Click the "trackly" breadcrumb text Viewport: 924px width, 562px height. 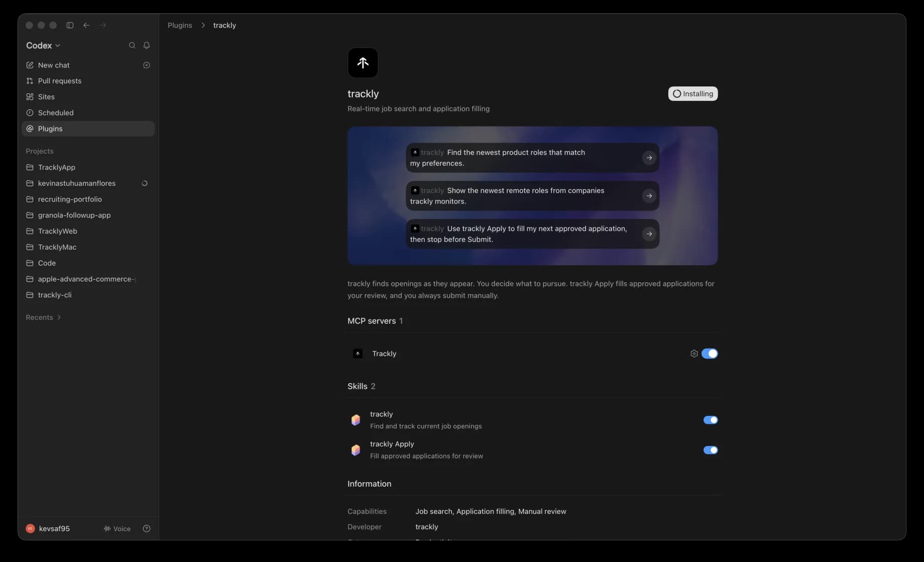click(x=224, y=25)
